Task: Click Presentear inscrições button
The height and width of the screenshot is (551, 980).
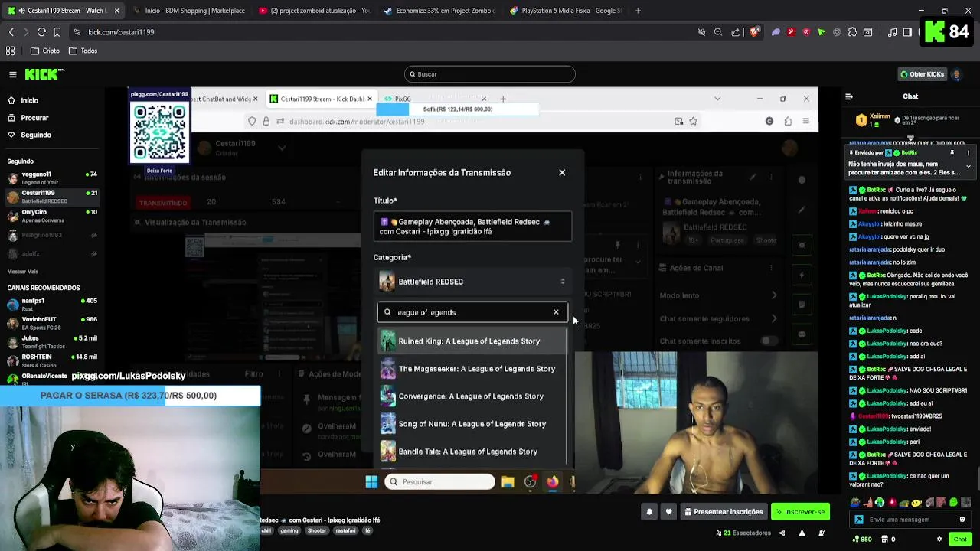Action: click(724, 512)
